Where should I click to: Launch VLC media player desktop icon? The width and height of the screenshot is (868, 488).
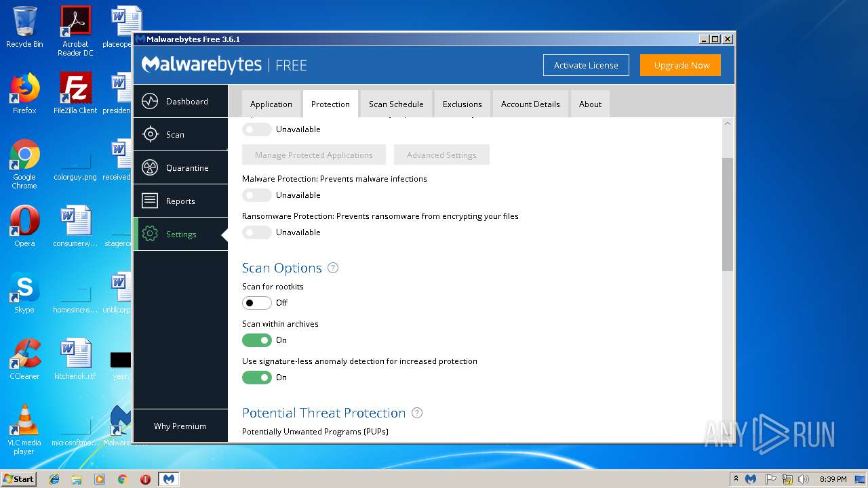point(24,430)
